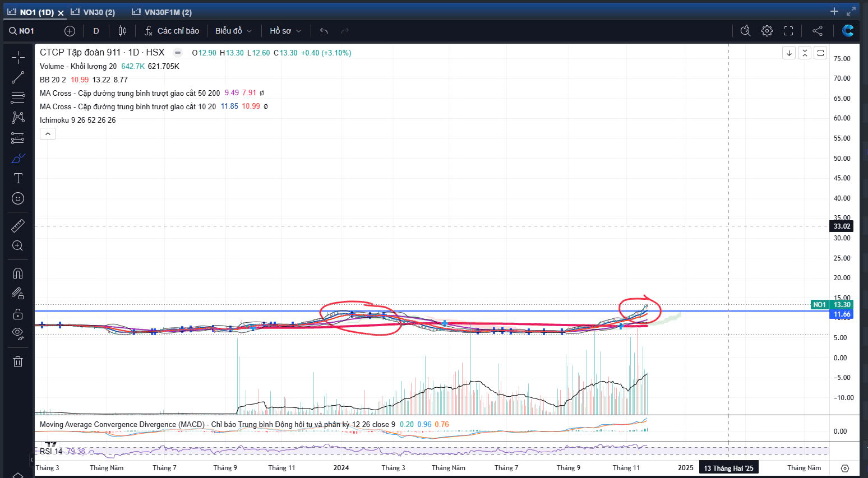
Task: Open chart settings gear in toolbar
Action: pos(767,31)
